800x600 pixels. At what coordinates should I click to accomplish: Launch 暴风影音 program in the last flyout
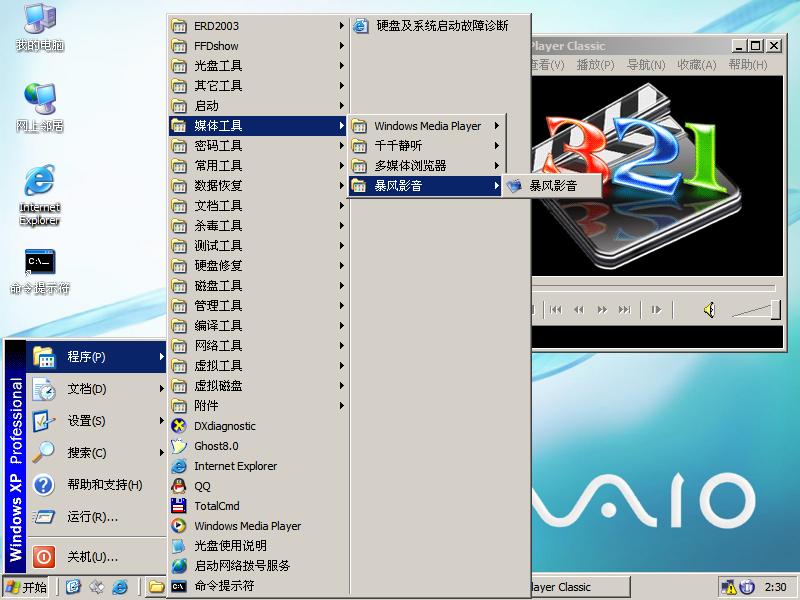tap(552, 186)
